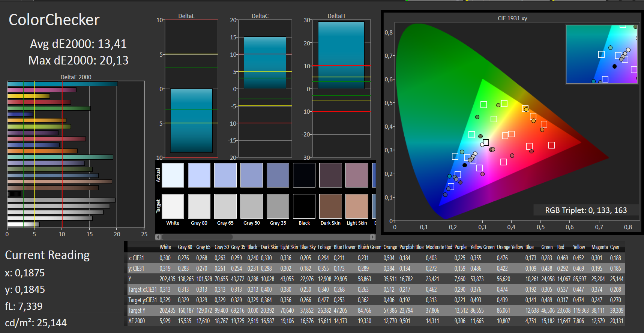Select the Gray 80 actual swatch
The image size is (644, 333).
pos(199,175)
